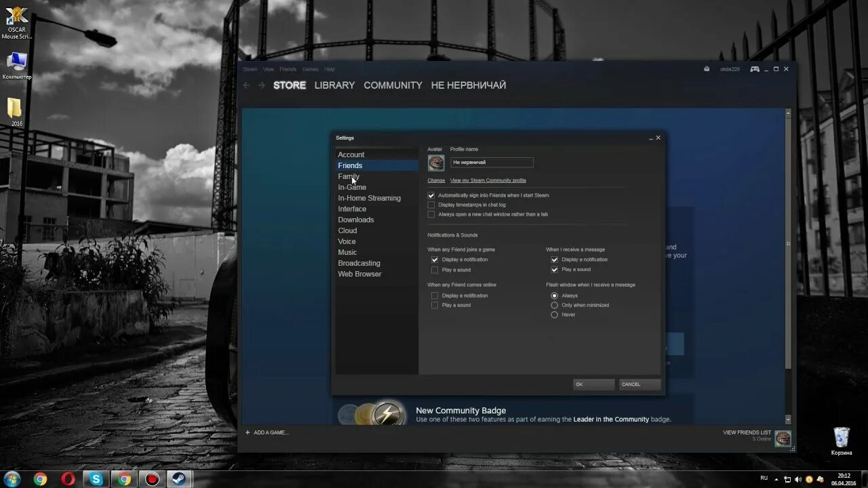Open Help menu in Steam
The image size is (868, 488).
(x=330, y=69)
